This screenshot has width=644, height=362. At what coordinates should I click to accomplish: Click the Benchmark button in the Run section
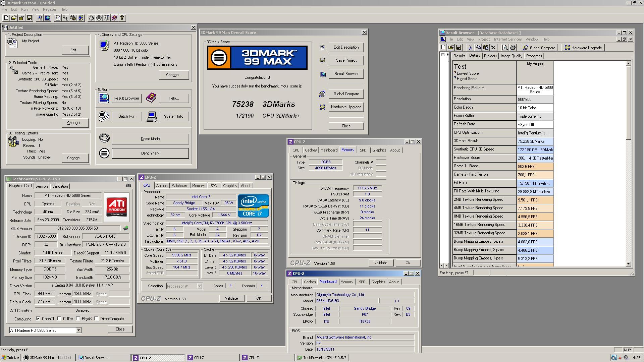click(150, 153)
